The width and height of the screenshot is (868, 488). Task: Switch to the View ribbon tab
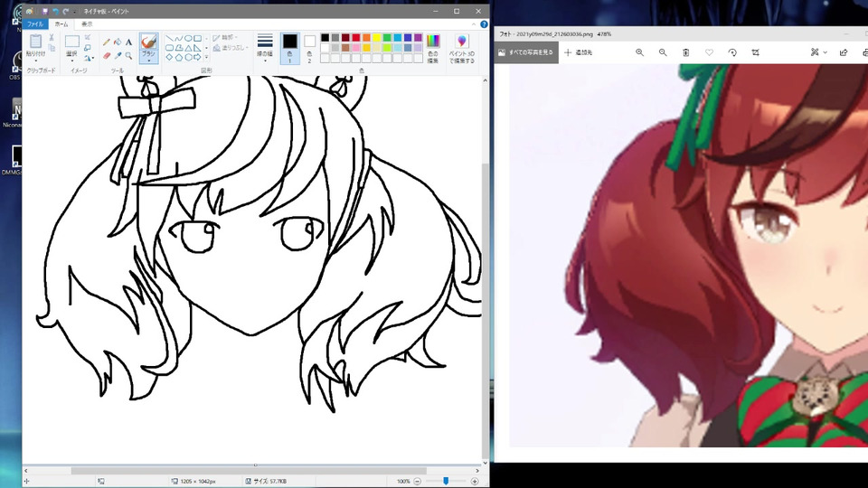tap(87, 24)
